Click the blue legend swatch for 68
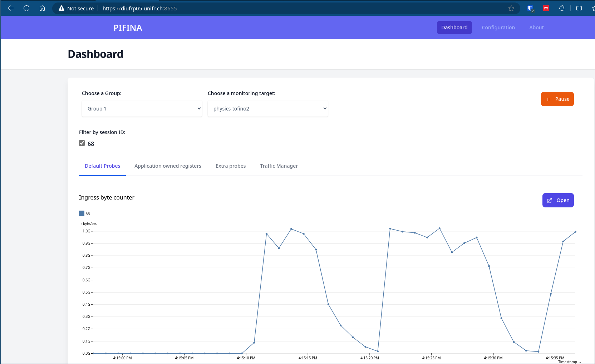This screenshot has height=364, width=595. (82, 213)
